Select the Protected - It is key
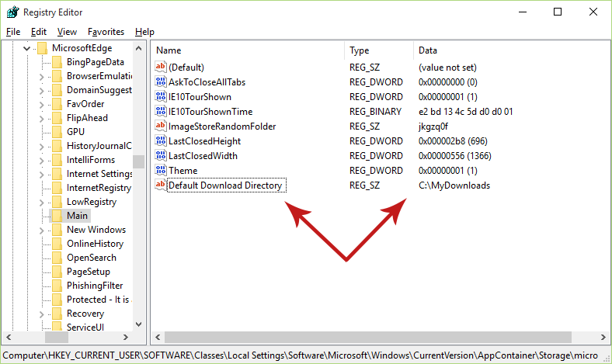The height and width of the screenshot is (364, 612). (99, 300)
